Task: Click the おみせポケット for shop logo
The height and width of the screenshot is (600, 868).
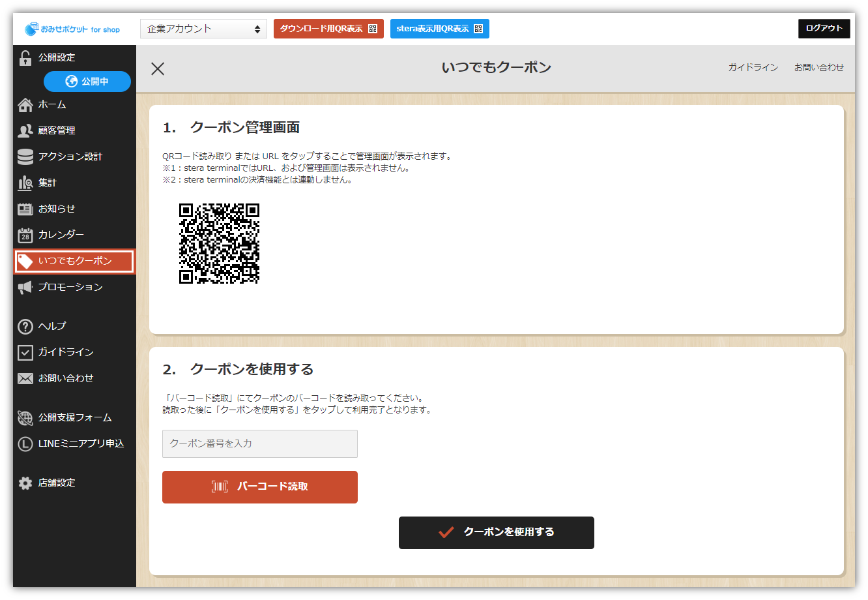Action: tap(72, 29)
